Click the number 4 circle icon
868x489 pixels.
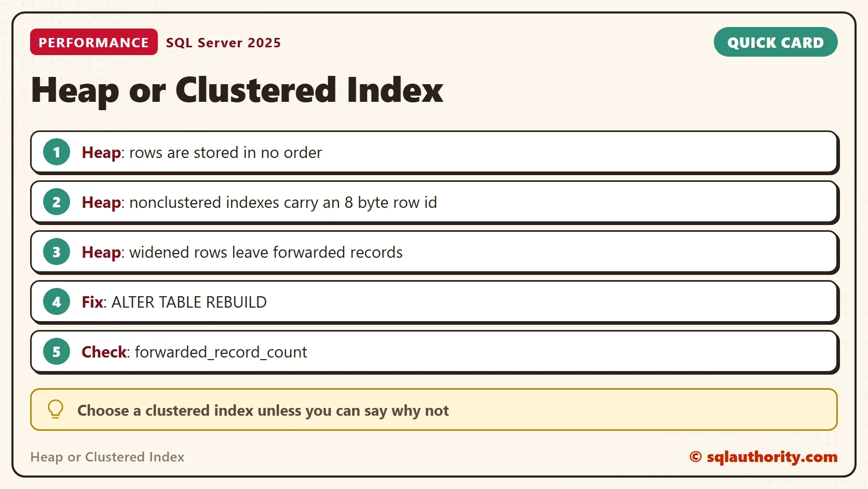point(57,302)
